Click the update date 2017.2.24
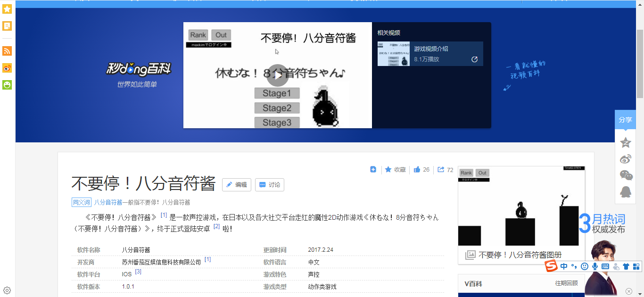The height and width of the screenshot is (297, 644). (x=321, y=250)
